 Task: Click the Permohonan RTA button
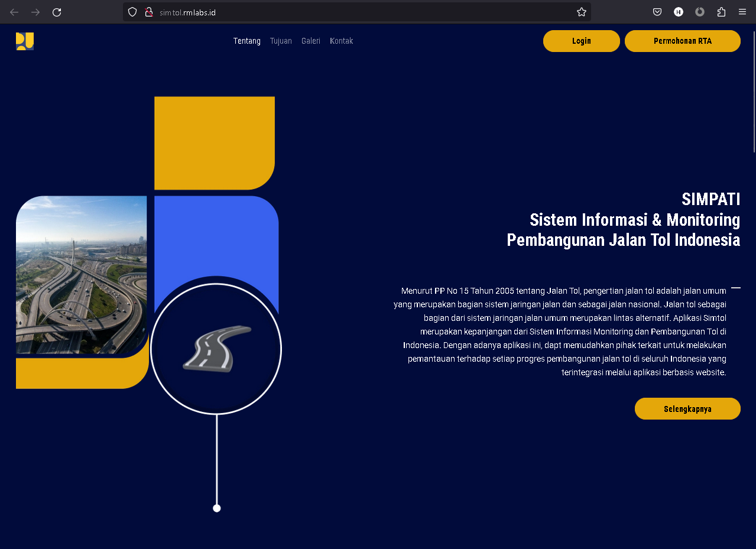(x=682, y=41)
